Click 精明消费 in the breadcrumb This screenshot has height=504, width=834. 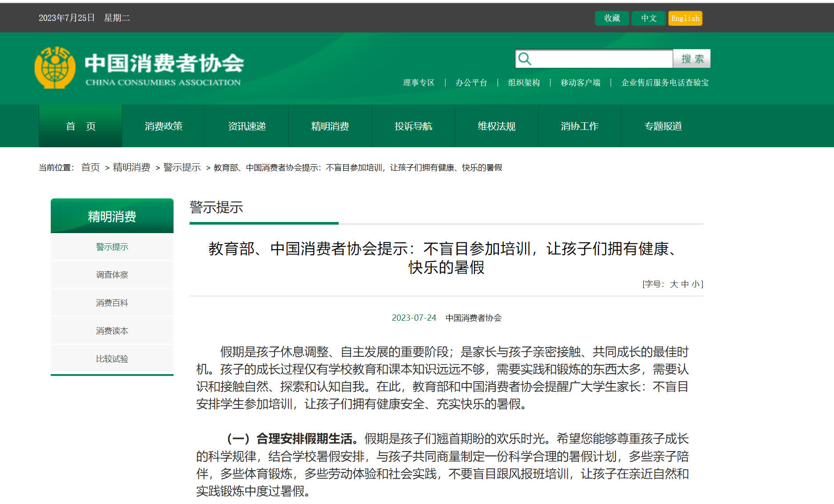tap(131, 167)
